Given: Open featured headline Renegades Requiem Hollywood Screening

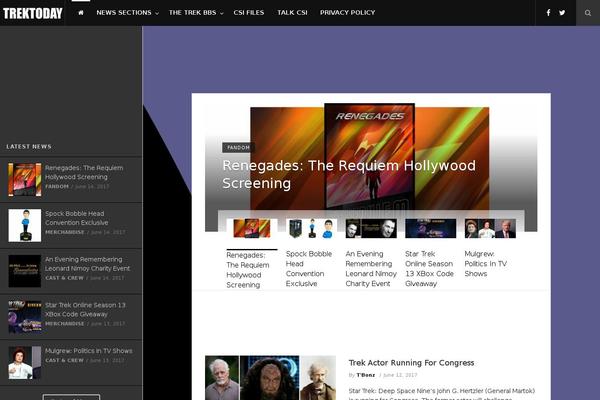Looking at the screenshot, I should (349, 174).
